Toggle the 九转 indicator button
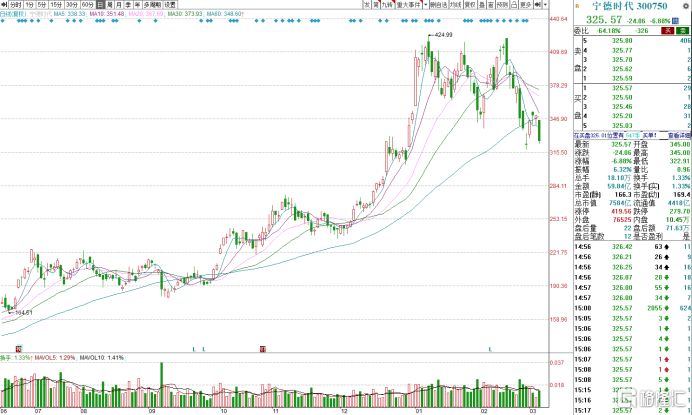692x415 pixels. (x=387, y=4)
